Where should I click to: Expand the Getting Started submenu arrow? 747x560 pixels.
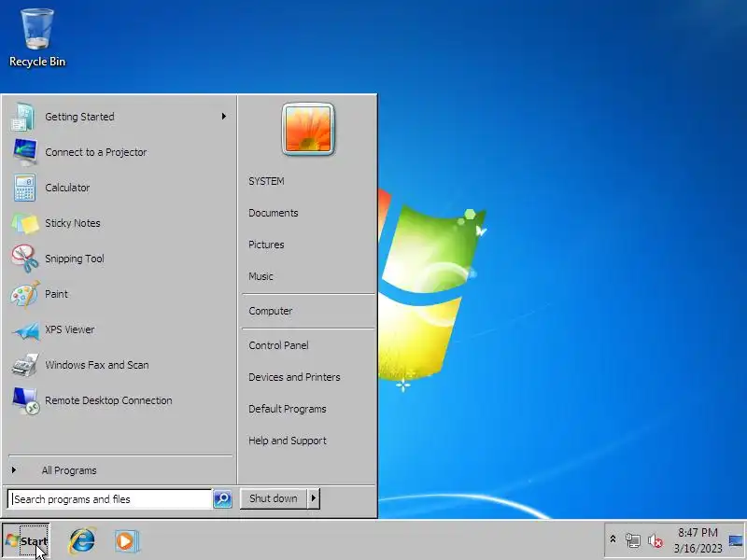pos(223,116)
